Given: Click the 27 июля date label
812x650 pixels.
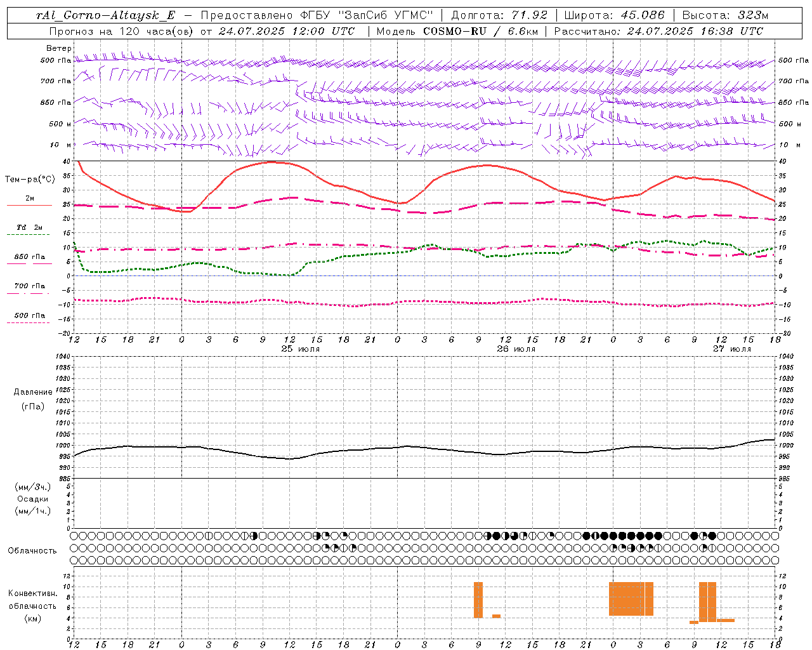Looking at the screenshot, I should coord(732,349).
